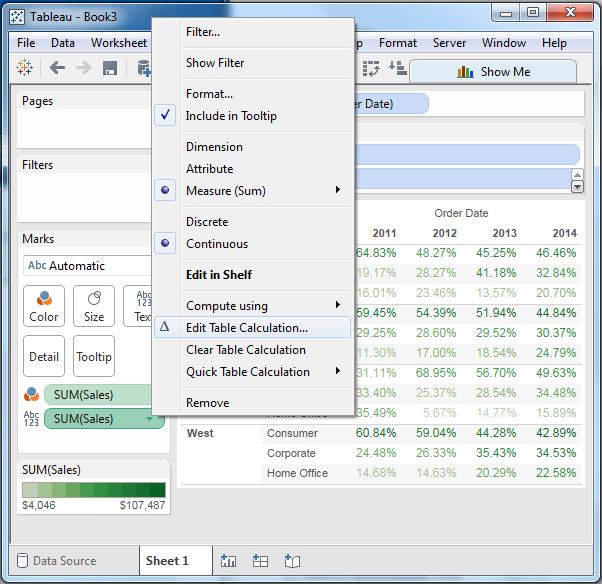
Task: Toggle Include in Tooltip option
Action: pos(231,116)
